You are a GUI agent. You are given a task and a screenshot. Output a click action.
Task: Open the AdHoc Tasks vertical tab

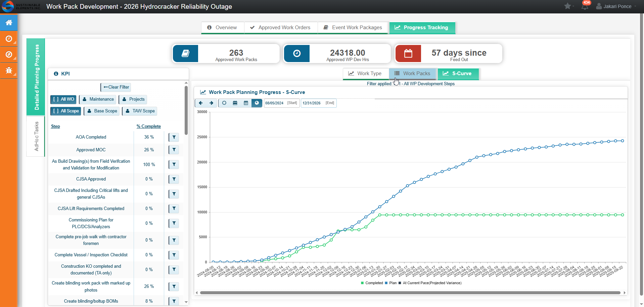point(36,136)
